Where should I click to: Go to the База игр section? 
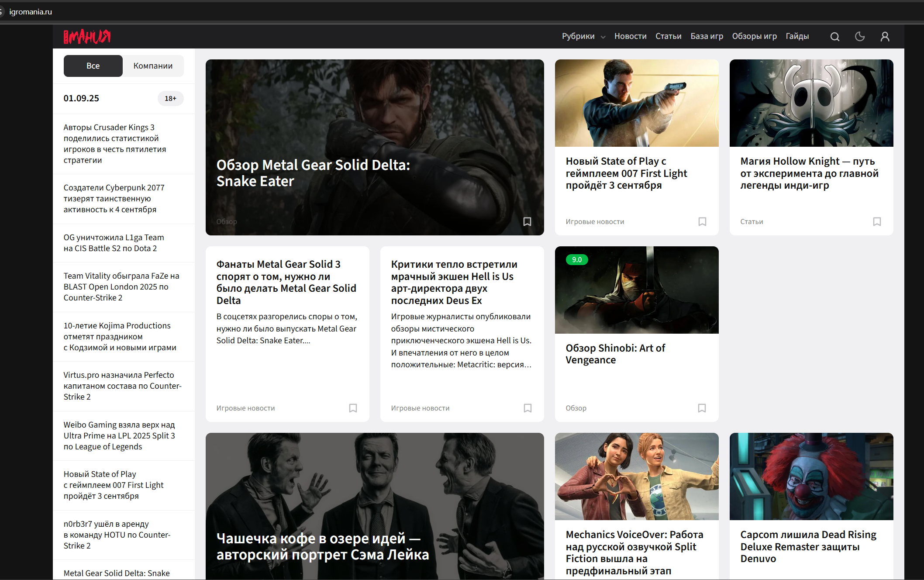(707, 36)
